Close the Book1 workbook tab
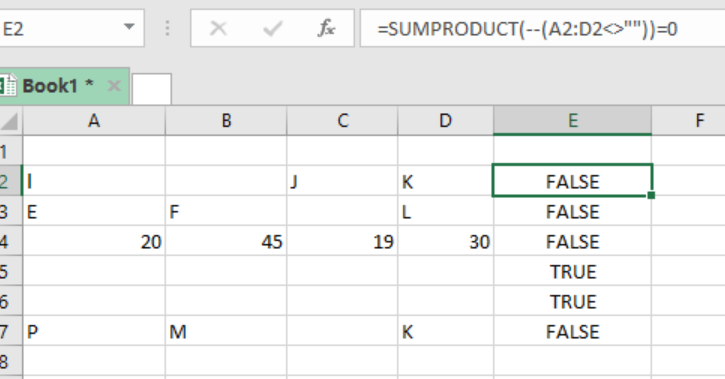The width and height of the screenshot is (725, 379). (x=114, y=86)
